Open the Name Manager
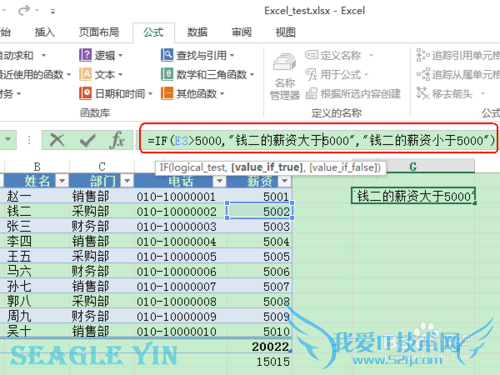500x375 pixels. (284, 76)
